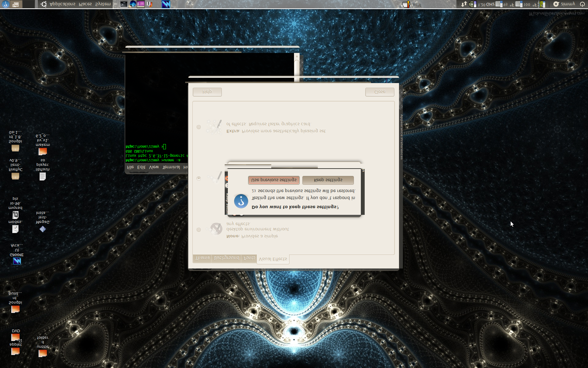The height and width of the screenshot is (368, 588).
Task: Select the Extra visual effects radio button
Action: [x=199, y=127]
